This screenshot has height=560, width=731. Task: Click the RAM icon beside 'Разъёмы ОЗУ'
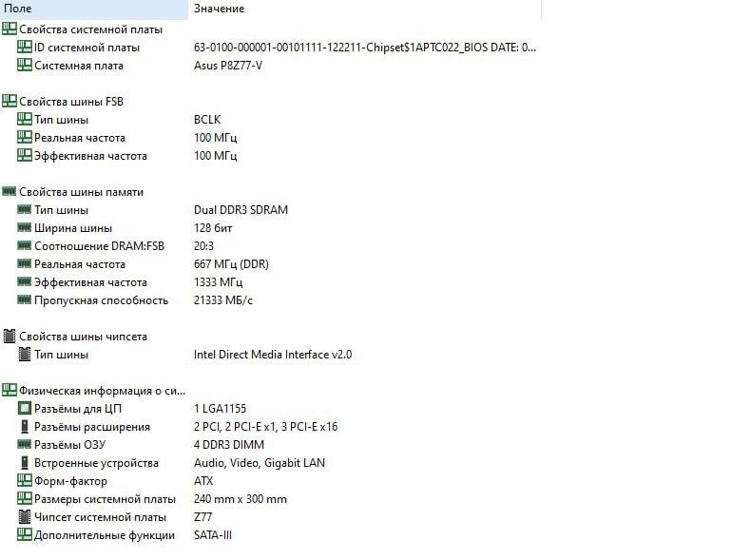point(25,444)
